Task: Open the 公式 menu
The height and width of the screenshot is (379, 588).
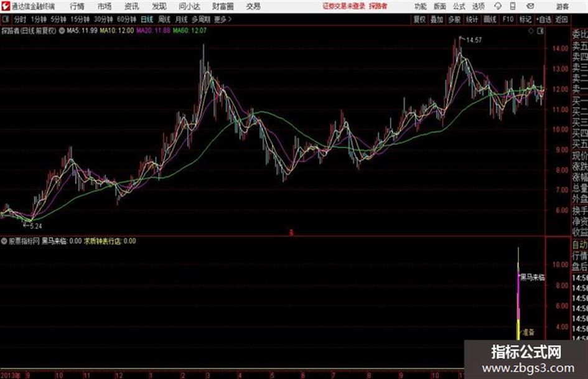Action: point(459,6)
